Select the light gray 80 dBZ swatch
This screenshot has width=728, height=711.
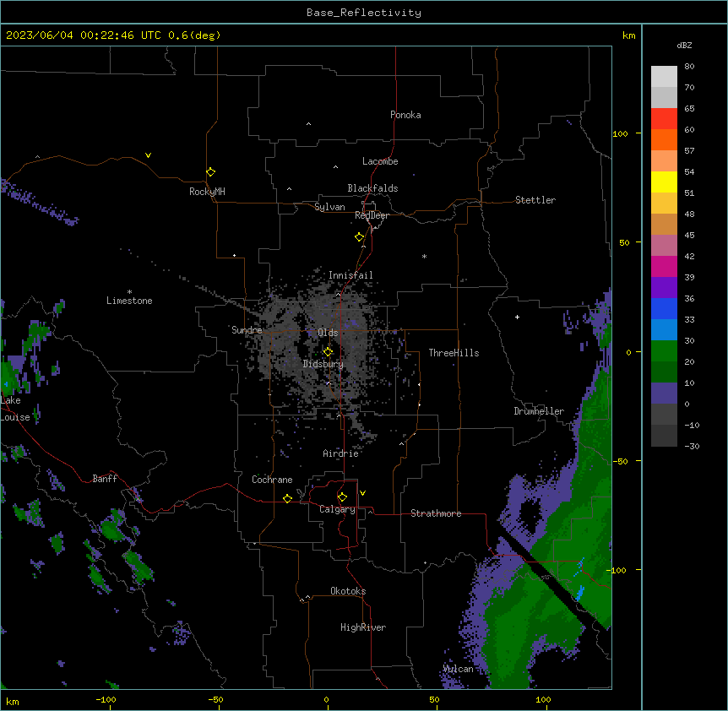click(664, 77)
